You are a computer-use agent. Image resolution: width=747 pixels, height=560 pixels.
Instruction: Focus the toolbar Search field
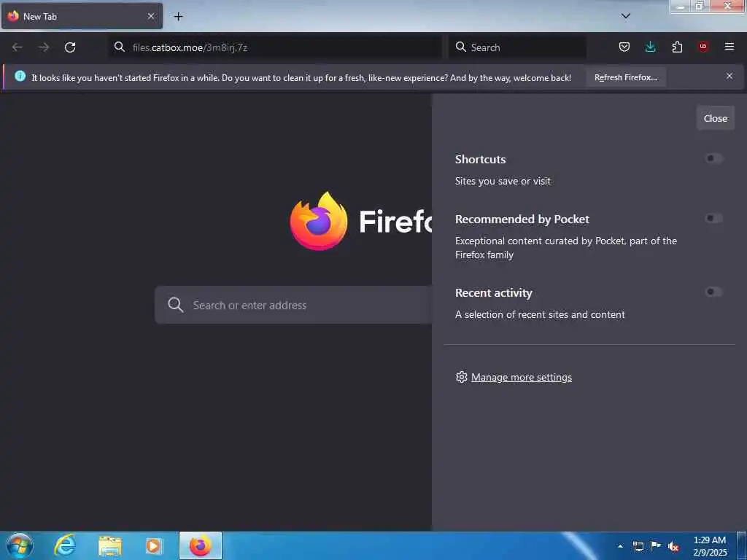pyautogui.click(x=518, y=47)
